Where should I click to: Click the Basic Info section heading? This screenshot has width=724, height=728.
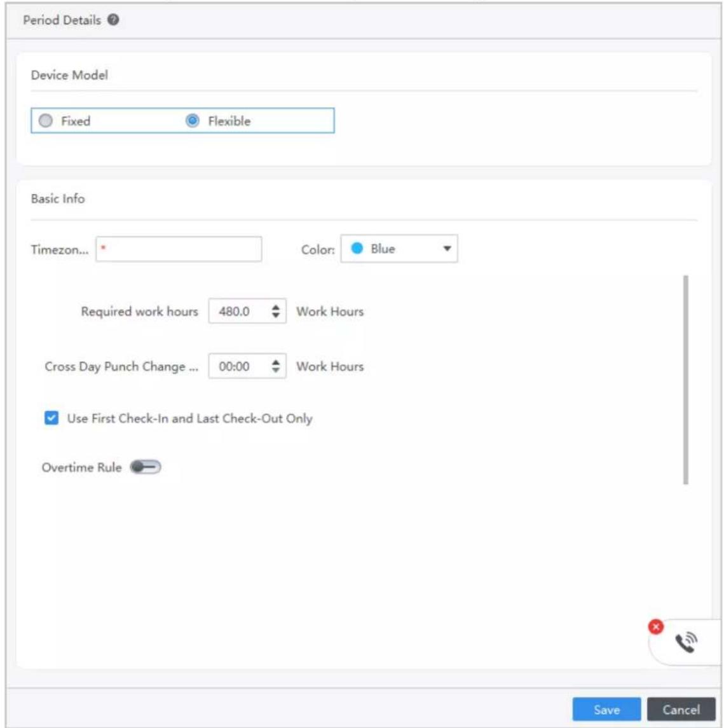(x=58, y=199)
